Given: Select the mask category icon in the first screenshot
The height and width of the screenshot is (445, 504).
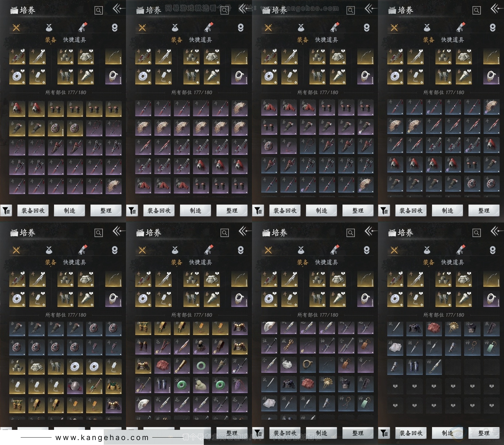Looking at the screenshot, I should [115, 28].
